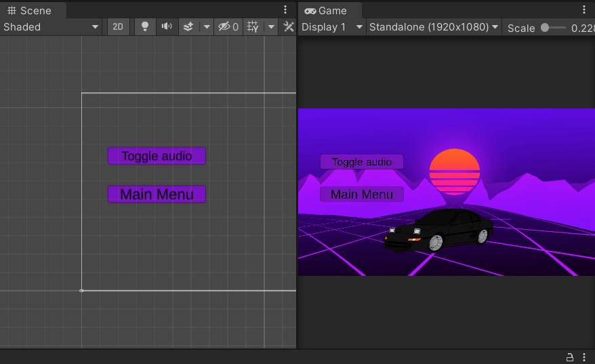Screen dimensions: 595x364
Task: Click the lock icon in the bottom panel
Action: pos(570,357)
